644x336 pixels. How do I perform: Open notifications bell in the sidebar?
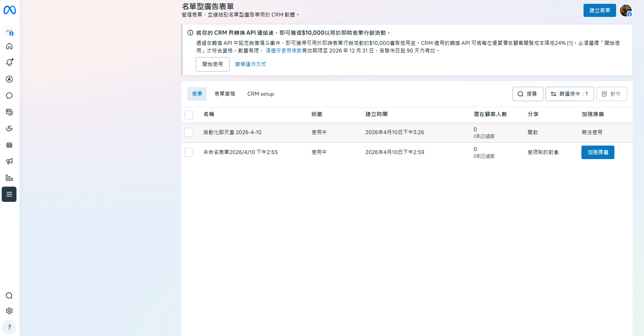click(x=9, y=63)
